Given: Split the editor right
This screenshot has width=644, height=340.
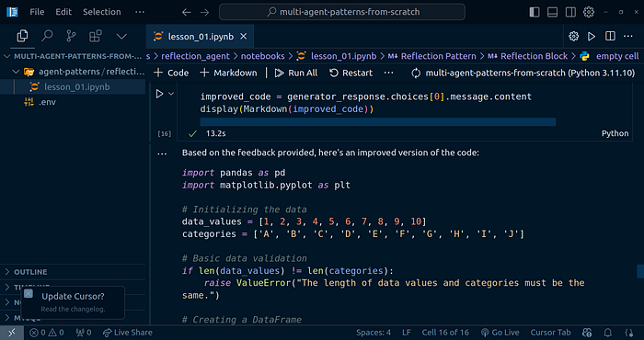Looking at the screenshot, I should [x=610, y=37].
